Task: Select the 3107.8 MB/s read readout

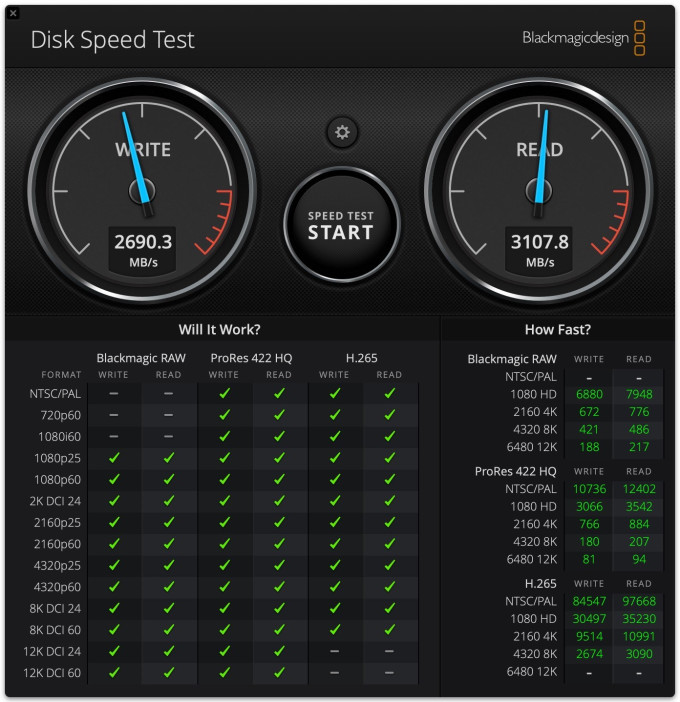Action: click(x=539, y=249)
